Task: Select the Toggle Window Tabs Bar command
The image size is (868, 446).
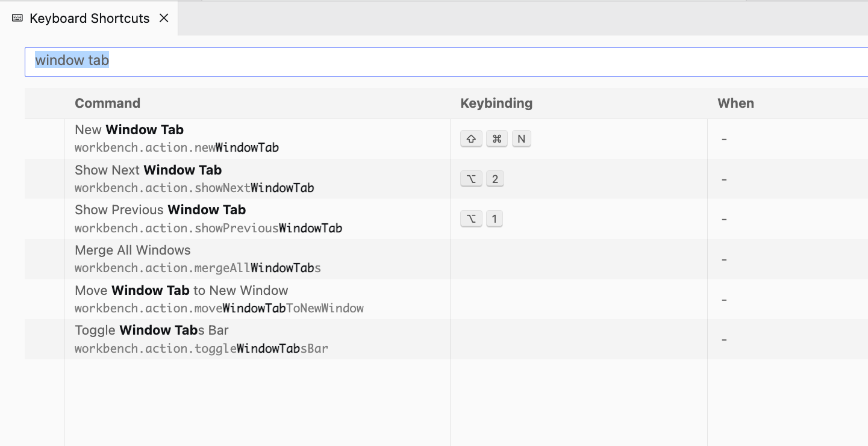Action: click(151, 330)
